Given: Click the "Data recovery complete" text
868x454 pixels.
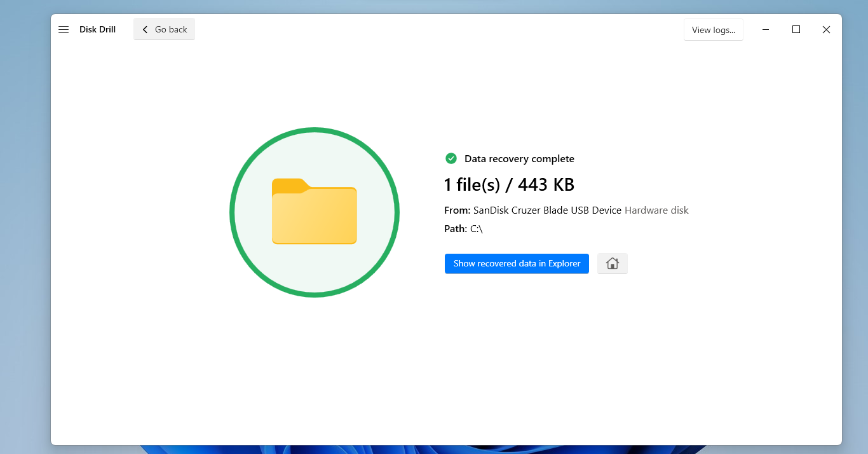Looking at the screenshot, I should click(519, 159).
